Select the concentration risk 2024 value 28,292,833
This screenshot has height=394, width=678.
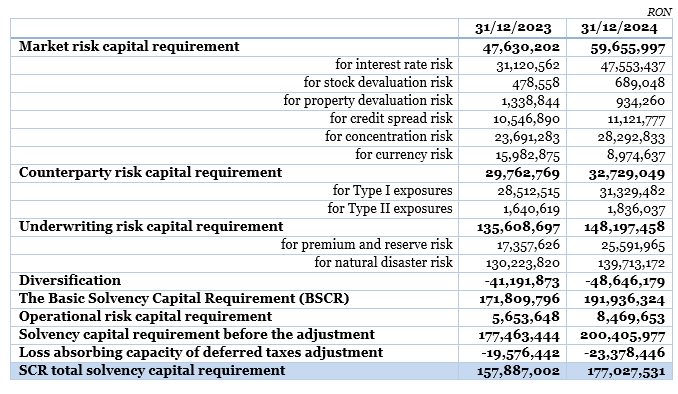tap(631, 137)
